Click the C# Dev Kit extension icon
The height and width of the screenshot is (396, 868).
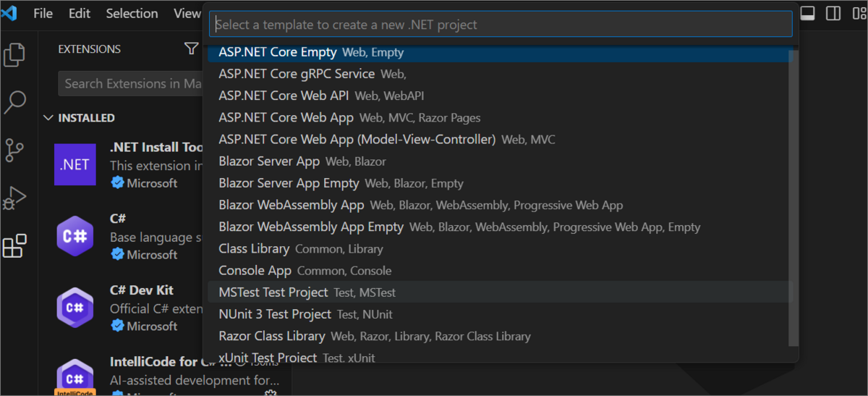click(75, 307)
